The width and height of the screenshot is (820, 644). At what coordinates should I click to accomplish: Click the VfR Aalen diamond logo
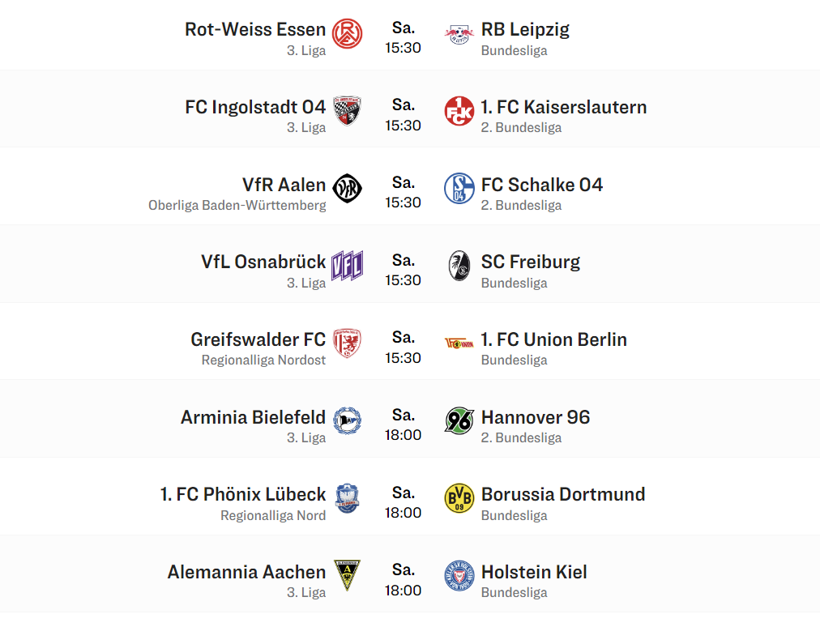tap(348, 189)
